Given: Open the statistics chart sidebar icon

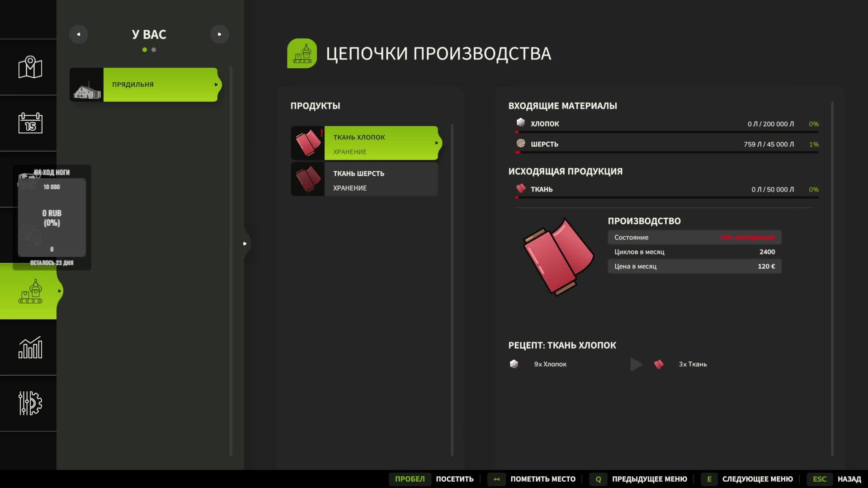Looking at the screenshot, I should tap(30, 347).
